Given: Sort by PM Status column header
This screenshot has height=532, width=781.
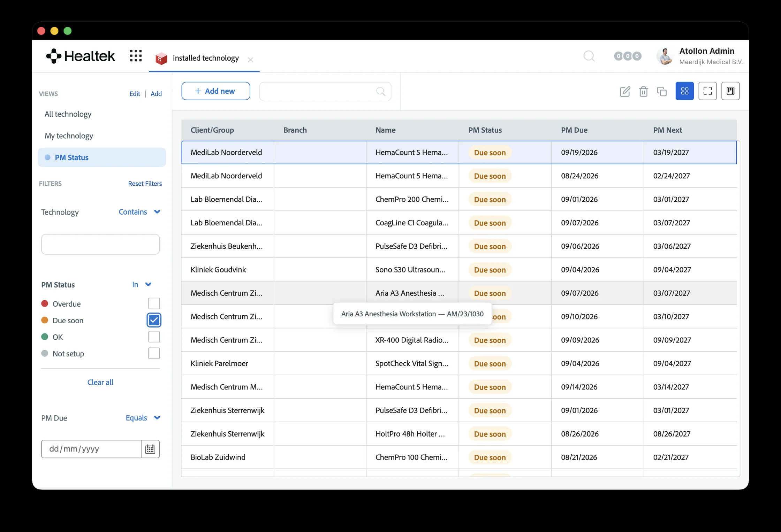Looking at the screenshot, I should click(485, 130).
